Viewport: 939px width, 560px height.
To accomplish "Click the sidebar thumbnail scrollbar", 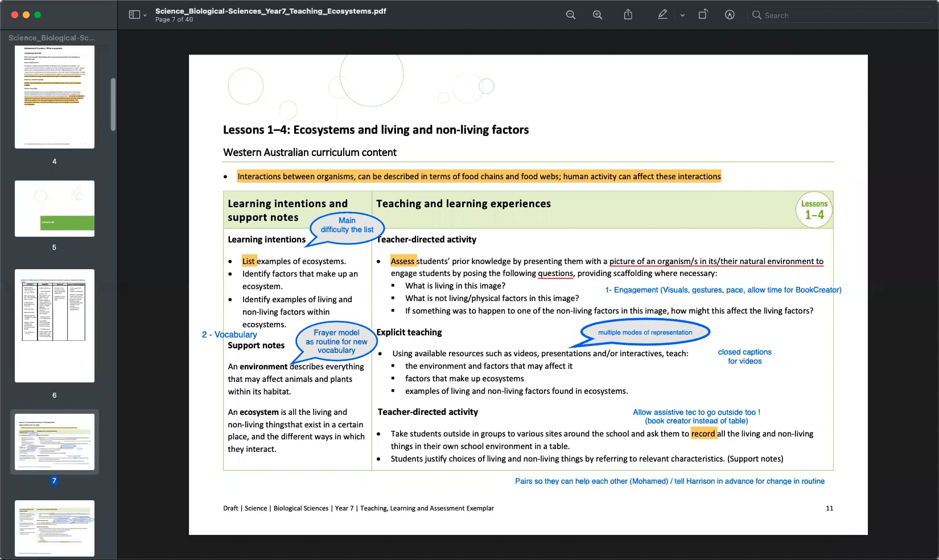I will [113, 104].
